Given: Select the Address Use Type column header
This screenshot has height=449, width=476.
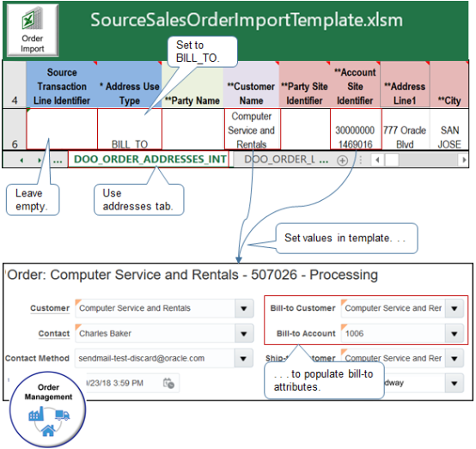Looking at the screenshot, I should (130, 85).
